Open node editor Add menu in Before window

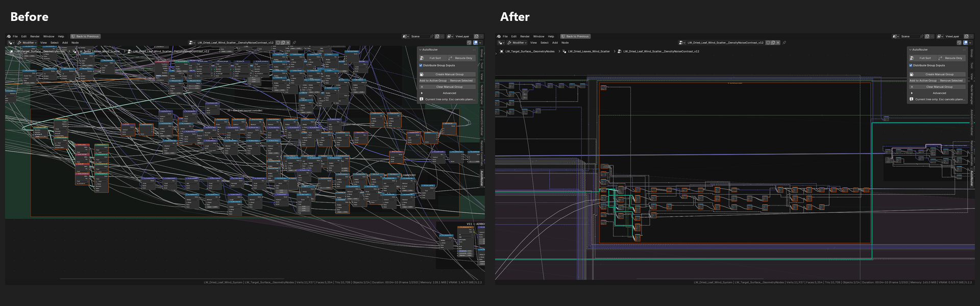click(x=65, y=43)
